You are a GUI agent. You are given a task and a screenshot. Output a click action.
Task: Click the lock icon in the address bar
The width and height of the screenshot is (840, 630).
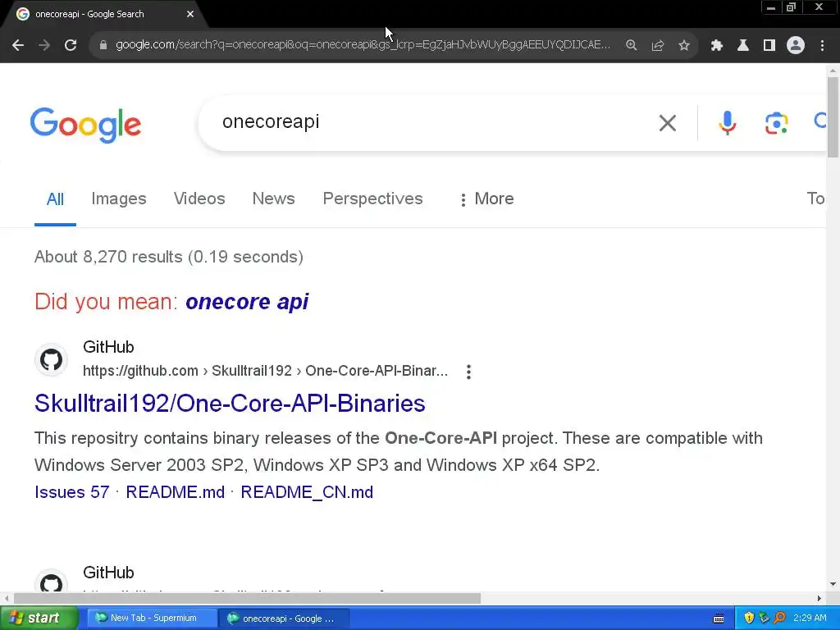coord(103,46)
